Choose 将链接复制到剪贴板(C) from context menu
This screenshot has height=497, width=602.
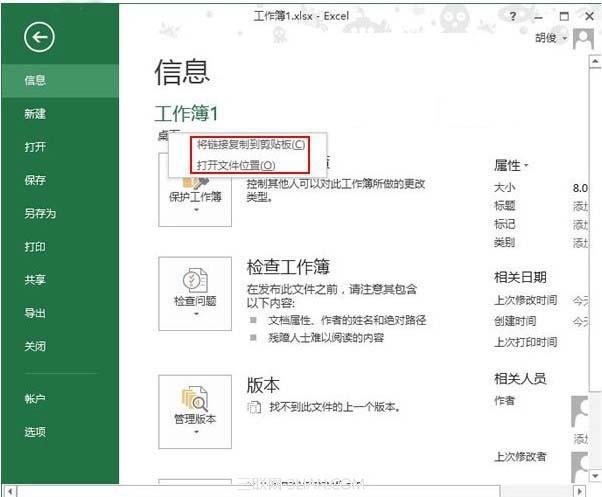[x=250, y=144]
